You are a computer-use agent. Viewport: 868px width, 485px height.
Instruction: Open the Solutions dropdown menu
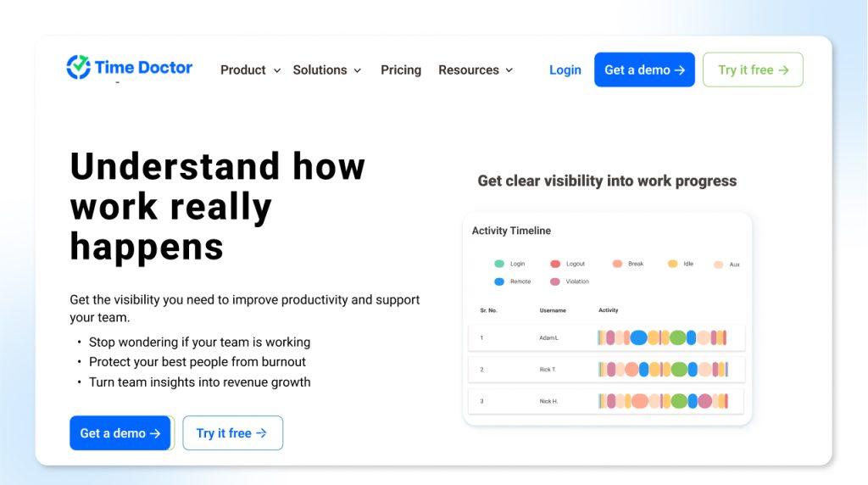pos(326,70)
